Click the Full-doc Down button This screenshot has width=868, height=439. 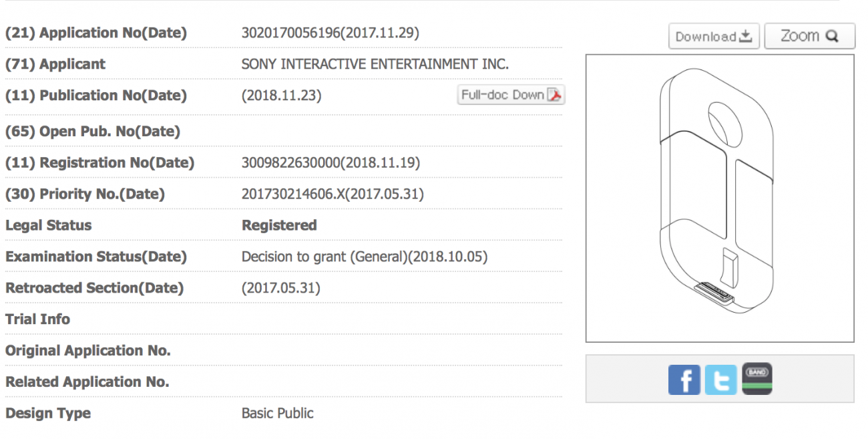(x=511, y=95)
